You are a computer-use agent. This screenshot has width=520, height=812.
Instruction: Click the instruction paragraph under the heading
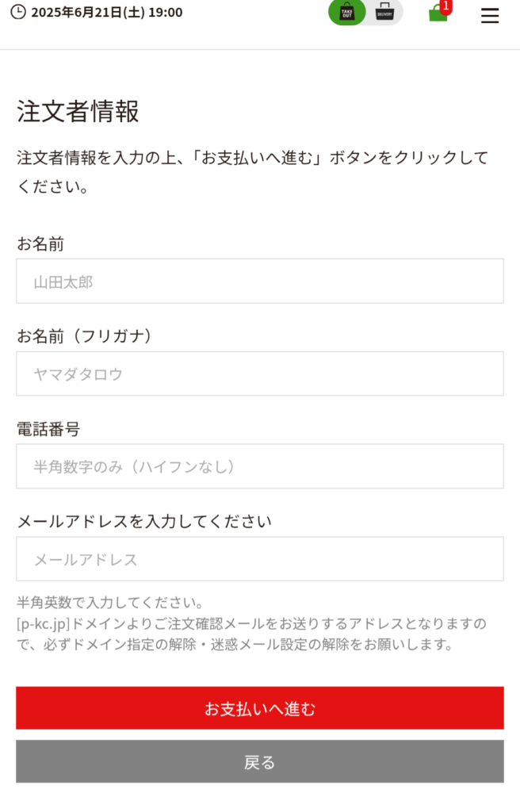pyautogui.click(x=253, y=172)
